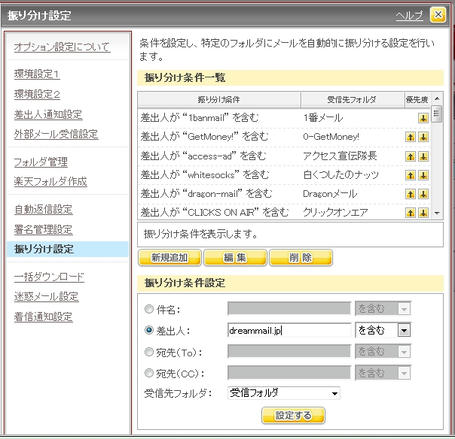The image size is (455, 439).
Task: Click the 差出人 text field containing dreammail.jp
Action: tap(289, 330)
